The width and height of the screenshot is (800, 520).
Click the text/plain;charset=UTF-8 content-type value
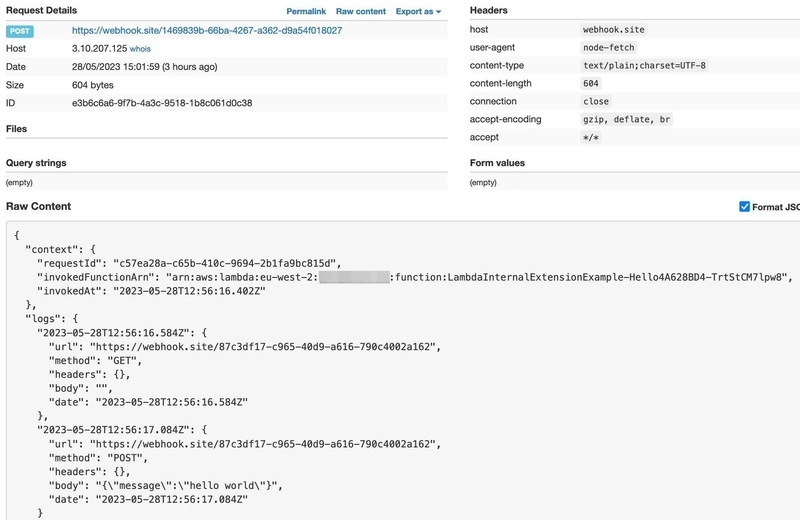(644, 65)
